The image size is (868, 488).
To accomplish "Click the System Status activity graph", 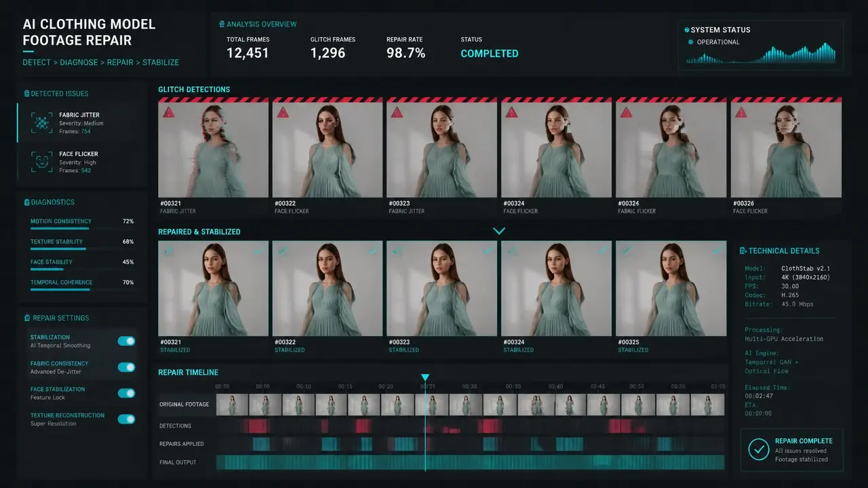I will point(761,54).
